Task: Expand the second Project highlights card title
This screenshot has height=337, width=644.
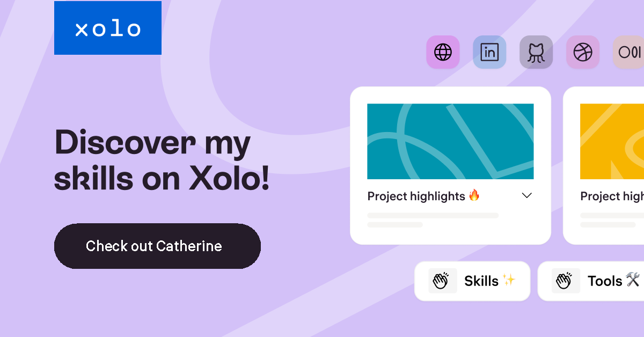Action: coord(612,196)
